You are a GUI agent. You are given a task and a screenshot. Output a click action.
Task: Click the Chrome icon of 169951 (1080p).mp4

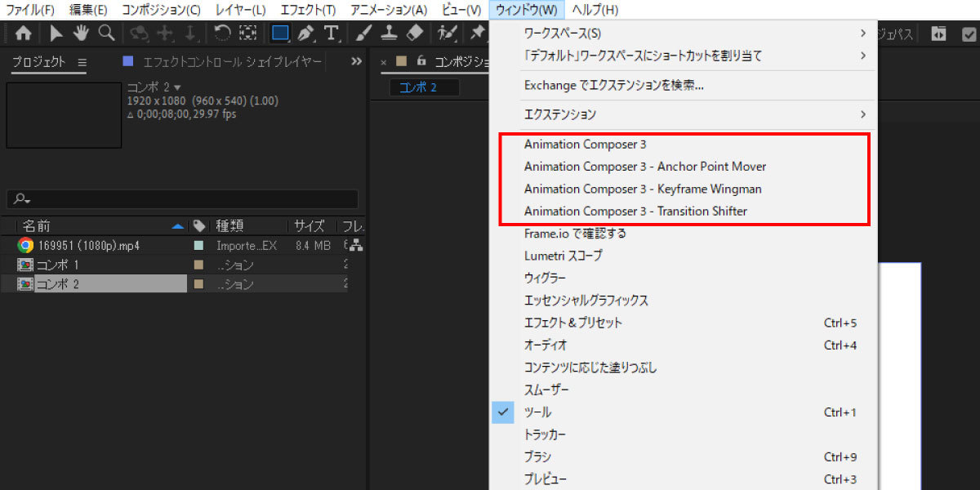point(25,245)
